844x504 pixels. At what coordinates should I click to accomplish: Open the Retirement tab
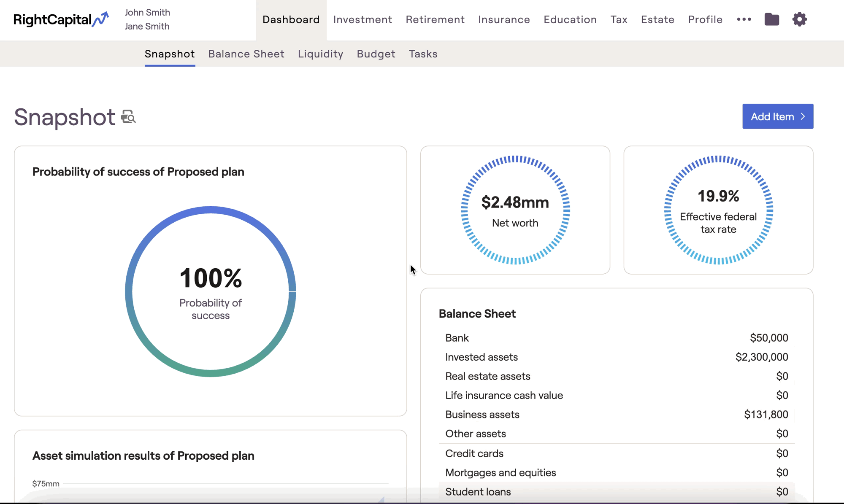tap(435, 19)
